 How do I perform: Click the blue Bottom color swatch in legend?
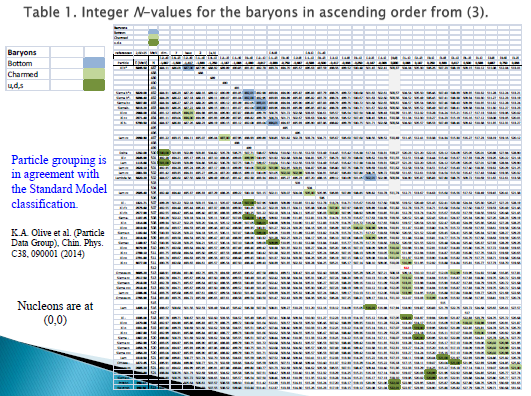pos(94,63)
